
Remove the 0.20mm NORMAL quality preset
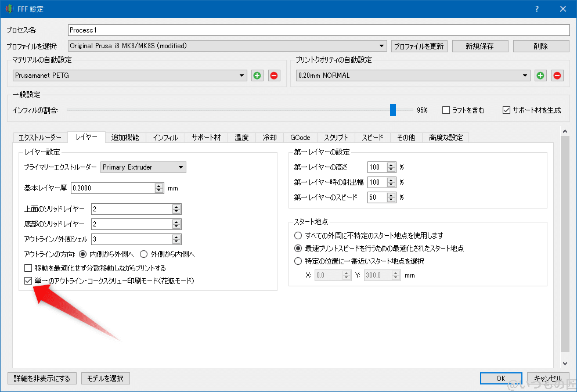[557, 75]
